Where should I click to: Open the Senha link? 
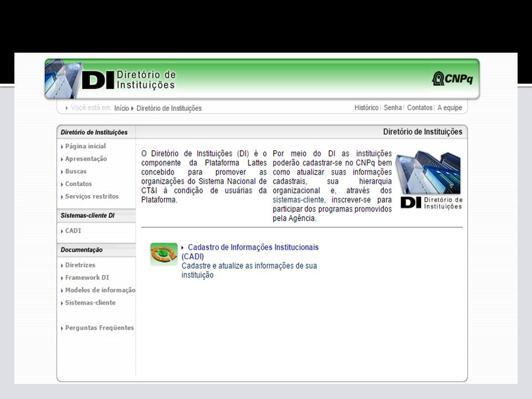point(392,108)
